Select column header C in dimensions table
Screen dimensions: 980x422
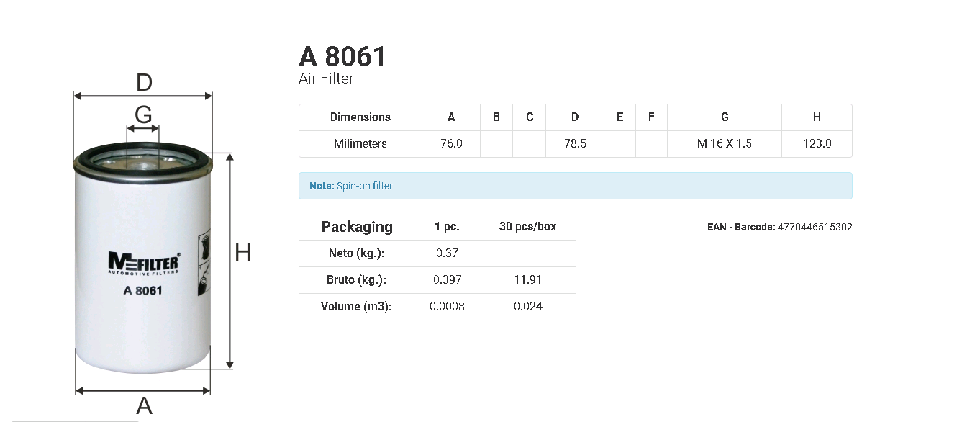530,117
